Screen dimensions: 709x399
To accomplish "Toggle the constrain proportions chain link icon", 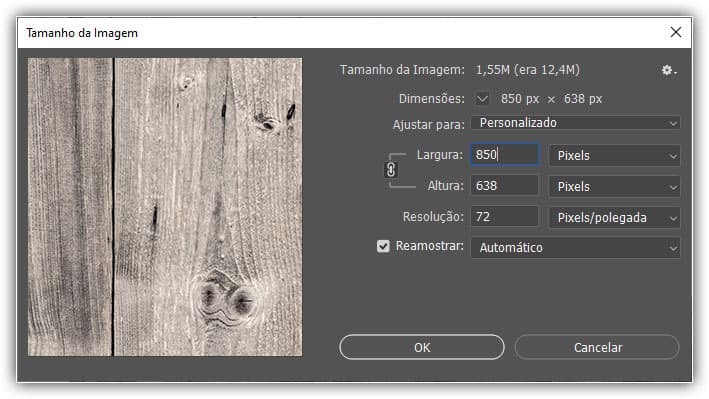I will coord(391,170).
